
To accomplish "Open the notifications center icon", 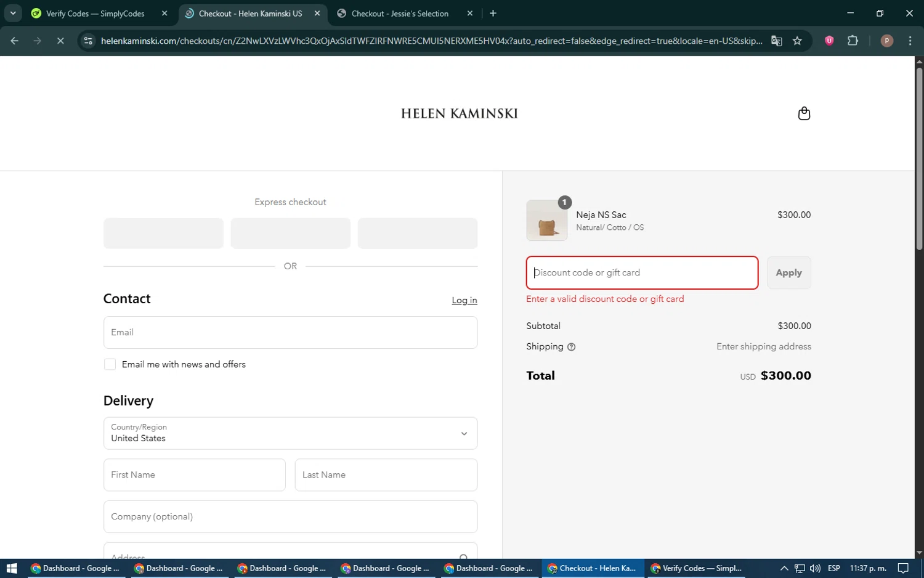I will (903, 568).
